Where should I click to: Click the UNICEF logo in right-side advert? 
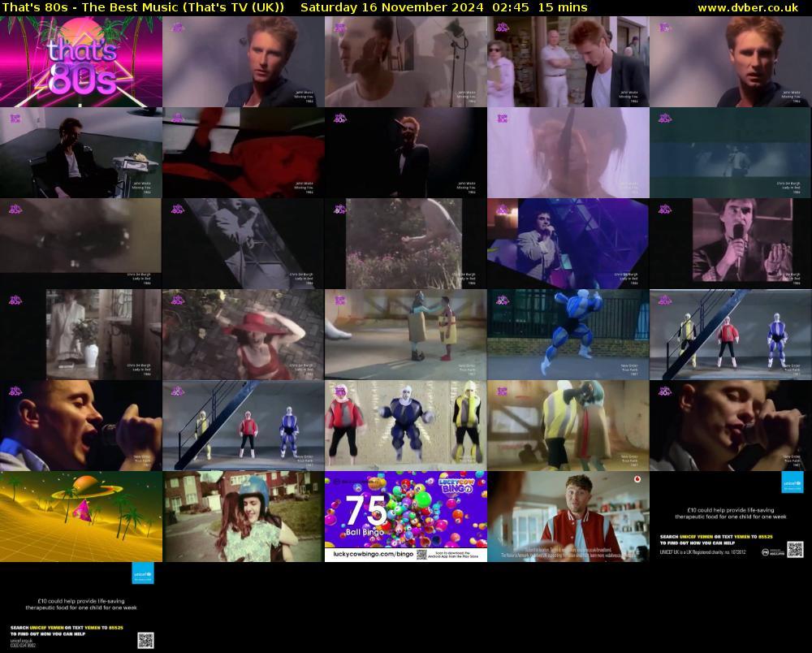(x=793, y=482)
